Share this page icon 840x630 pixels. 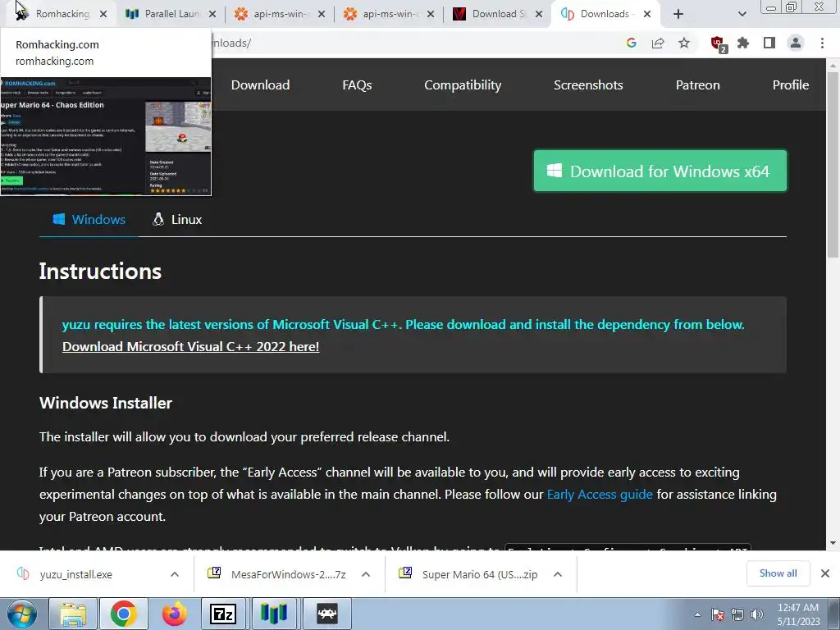658,43
